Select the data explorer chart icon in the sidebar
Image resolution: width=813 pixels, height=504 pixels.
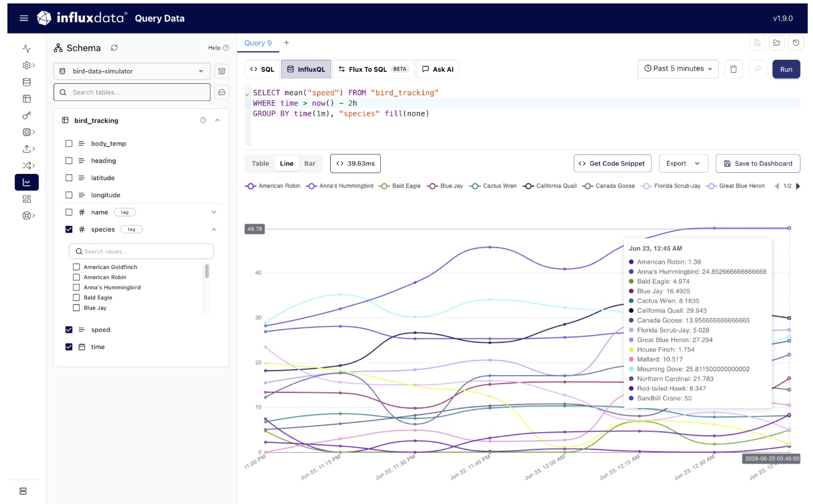[x=27, y=182]
